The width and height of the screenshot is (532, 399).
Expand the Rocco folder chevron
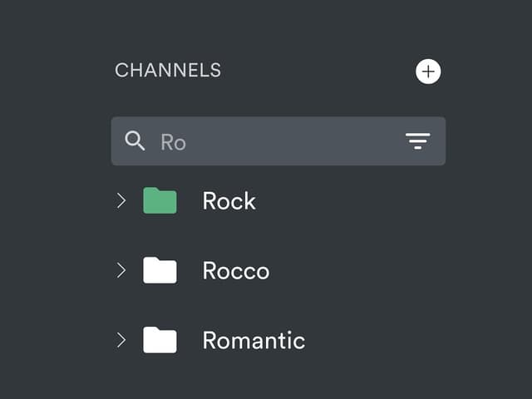[x=121, y=270]
